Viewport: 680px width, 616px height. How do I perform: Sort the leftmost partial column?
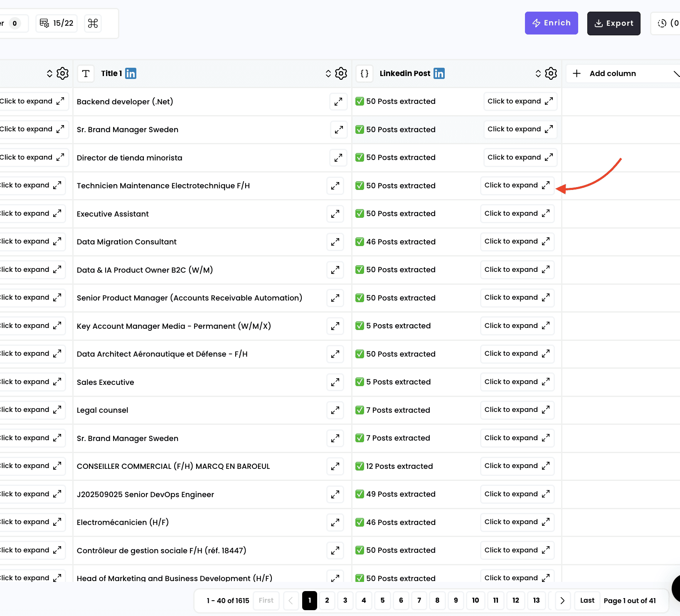(49, 74)
